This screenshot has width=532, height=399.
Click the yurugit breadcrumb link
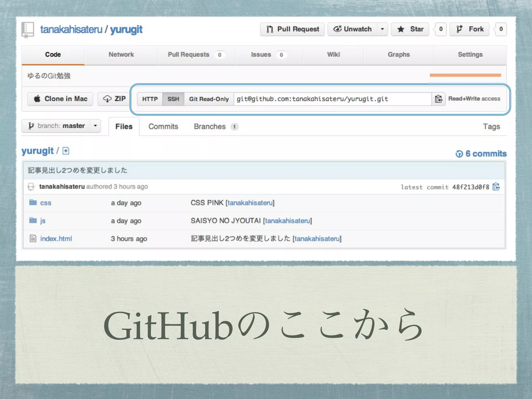click(x=38, y=151)
